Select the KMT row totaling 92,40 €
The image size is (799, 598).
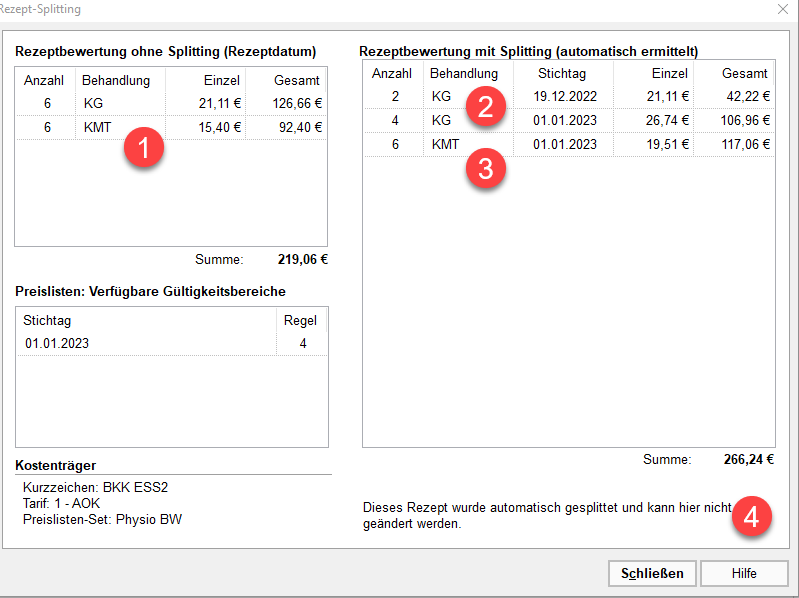pos(170,127)
